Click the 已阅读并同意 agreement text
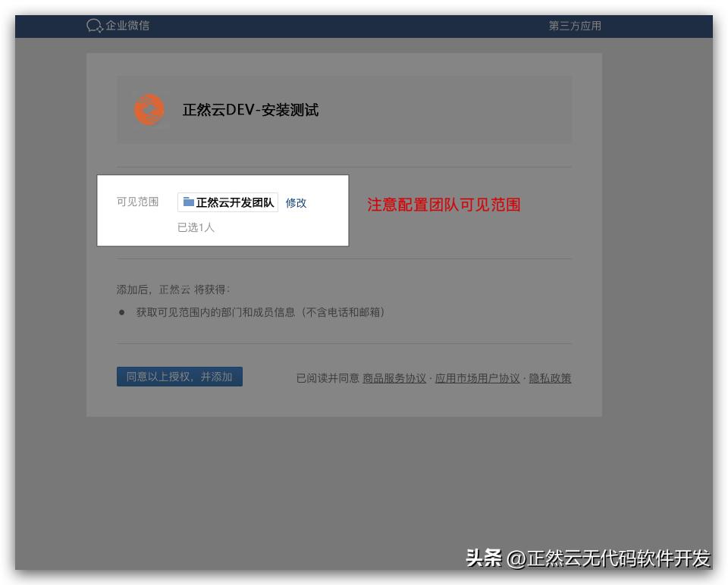 [x=329, y=377]
